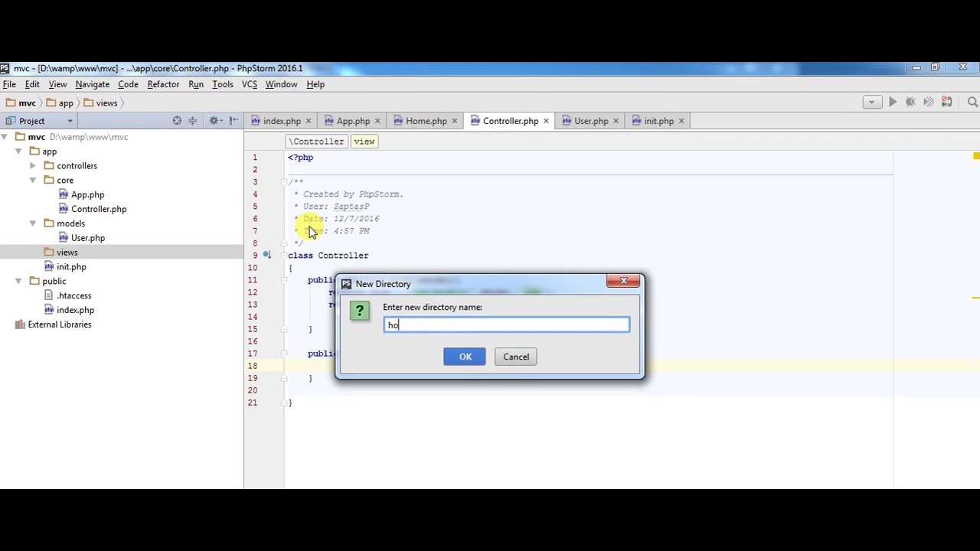Click the new directory name input field

506,325
